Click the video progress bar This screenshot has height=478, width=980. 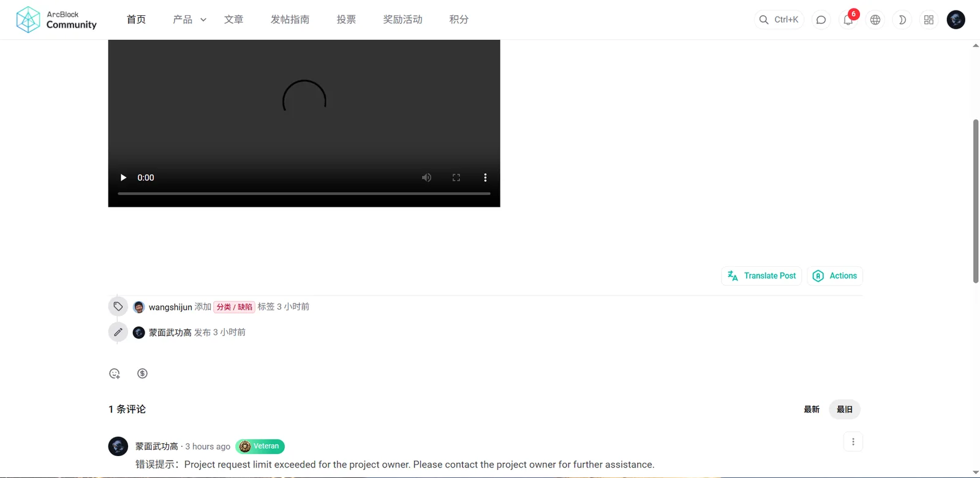click(304, 193)
